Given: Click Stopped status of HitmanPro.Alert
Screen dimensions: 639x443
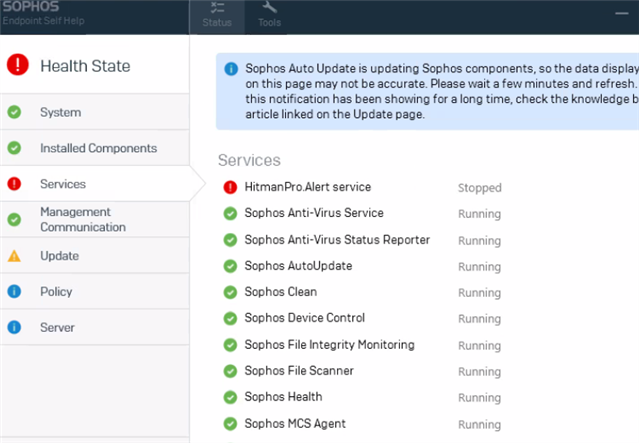Looking at the screenshot, I should tap(480, 188).
